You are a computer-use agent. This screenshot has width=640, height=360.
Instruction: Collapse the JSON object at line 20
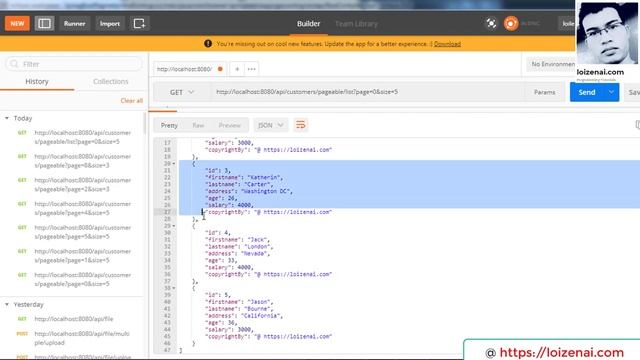click(174, 164)
